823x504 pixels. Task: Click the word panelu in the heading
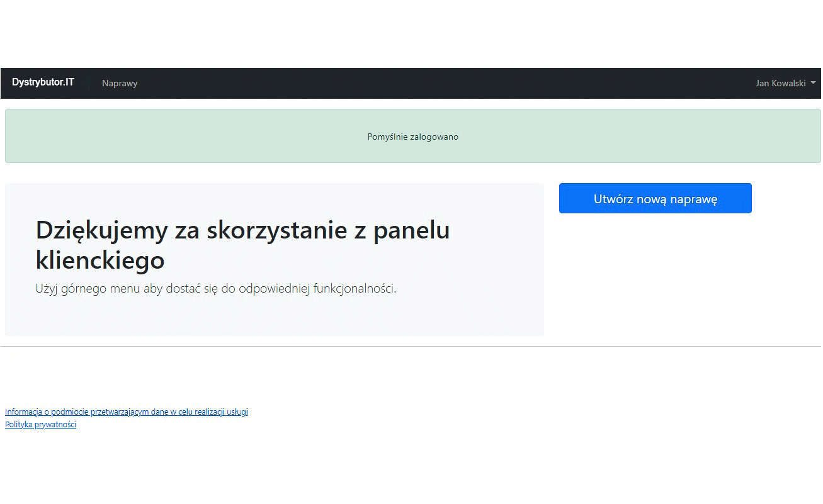click(x=411, y=230)
